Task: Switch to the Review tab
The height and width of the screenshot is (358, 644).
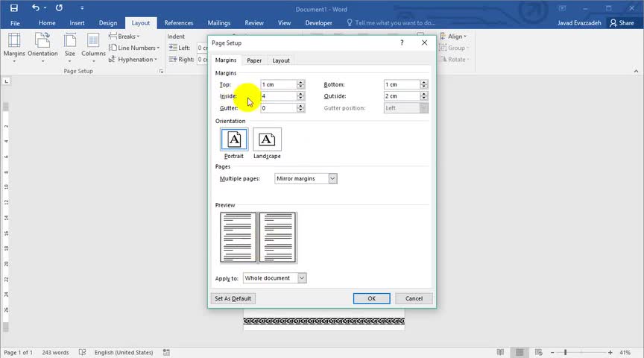Action: [x=254, y=23]
